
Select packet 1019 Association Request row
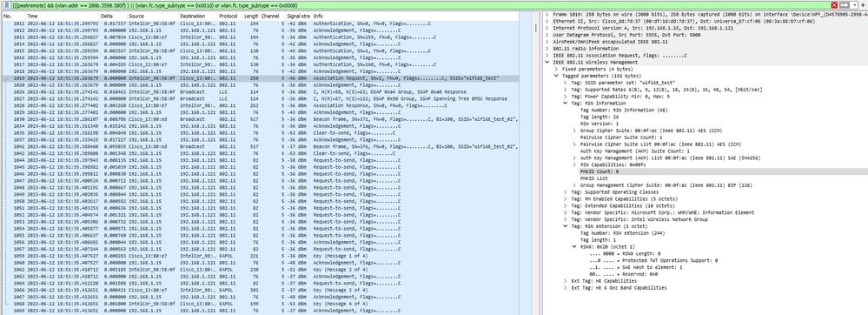pos(260,78)
